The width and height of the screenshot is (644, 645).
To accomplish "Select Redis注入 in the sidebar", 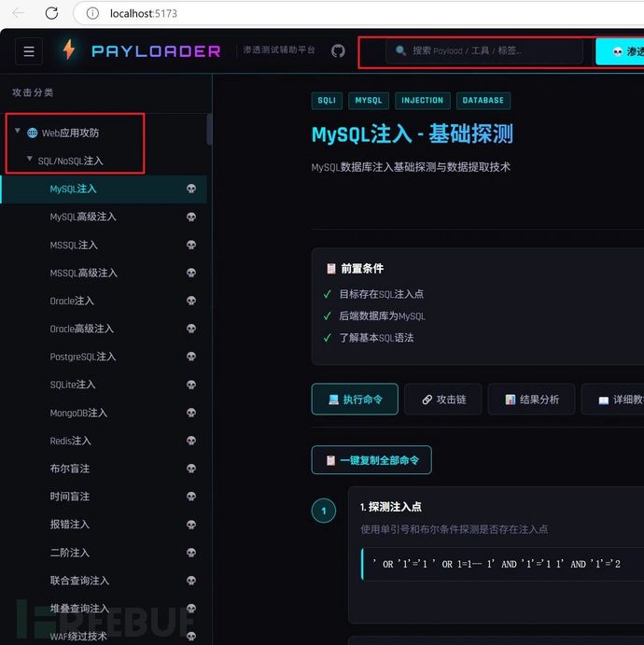I will point(104,441).
